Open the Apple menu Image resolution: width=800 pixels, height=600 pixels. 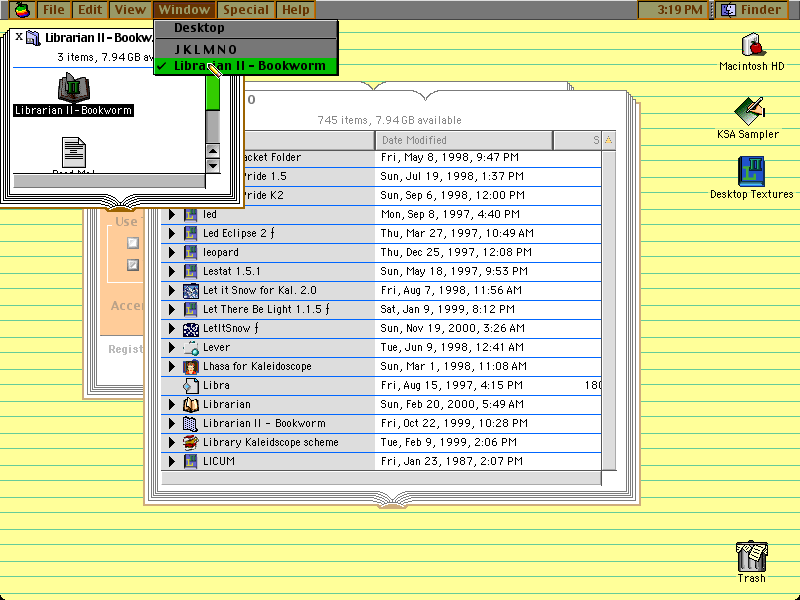(x=22, y=9)
